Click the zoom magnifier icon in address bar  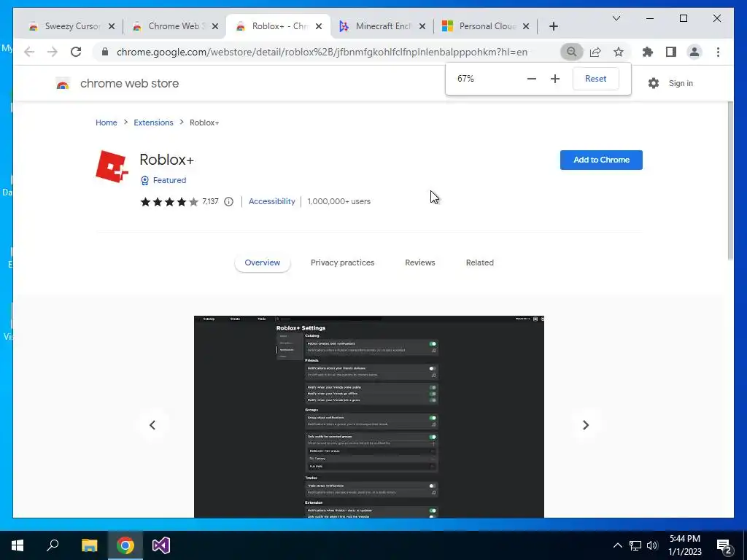pyautogui.click(x=572, y=52)
